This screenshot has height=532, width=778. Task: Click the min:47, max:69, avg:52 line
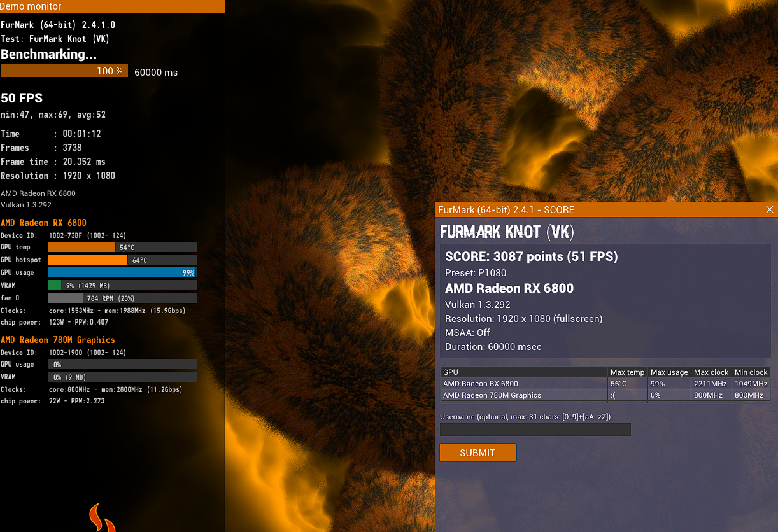point(53,115)
